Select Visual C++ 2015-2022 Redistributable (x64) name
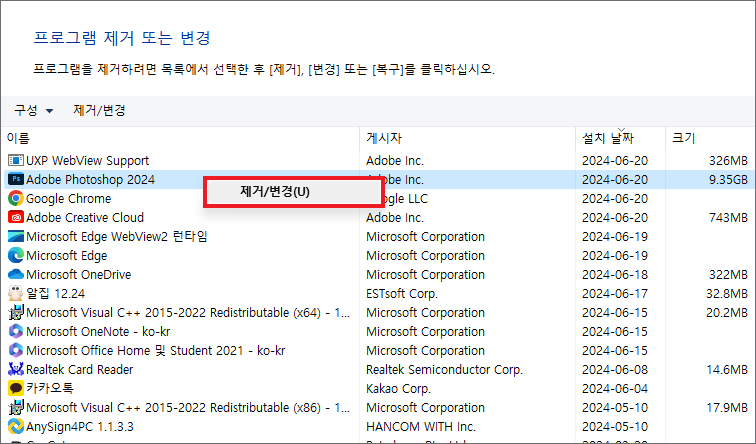The width and height of the screenshot is (756, 444). [188, 312]
